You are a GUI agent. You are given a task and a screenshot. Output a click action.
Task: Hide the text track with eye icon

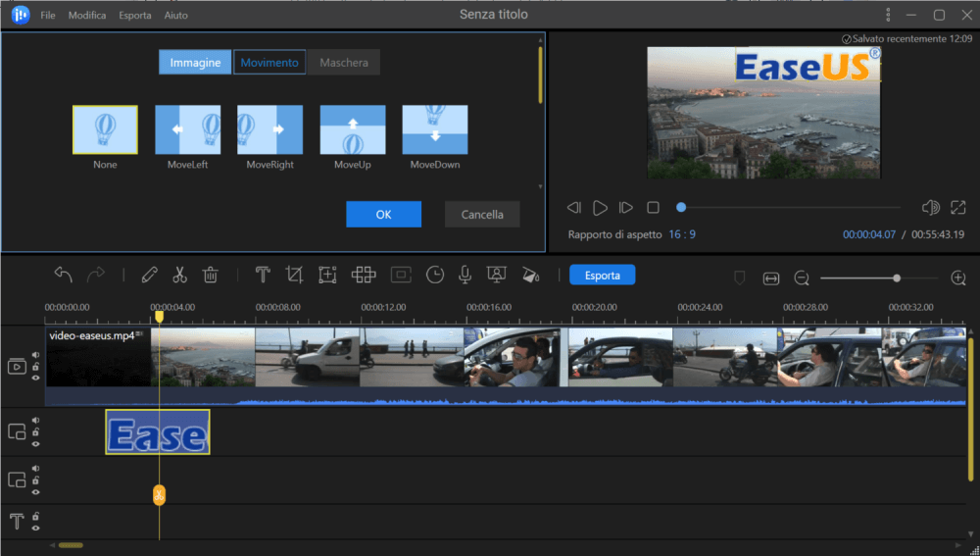tap(36, 526)
